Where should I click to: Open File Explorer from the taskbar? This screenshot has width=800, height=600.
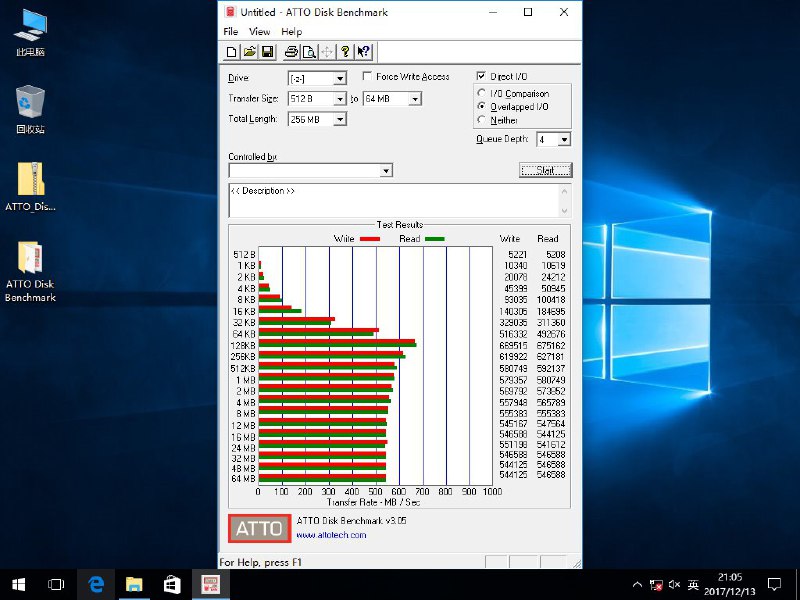coord(134,584)
